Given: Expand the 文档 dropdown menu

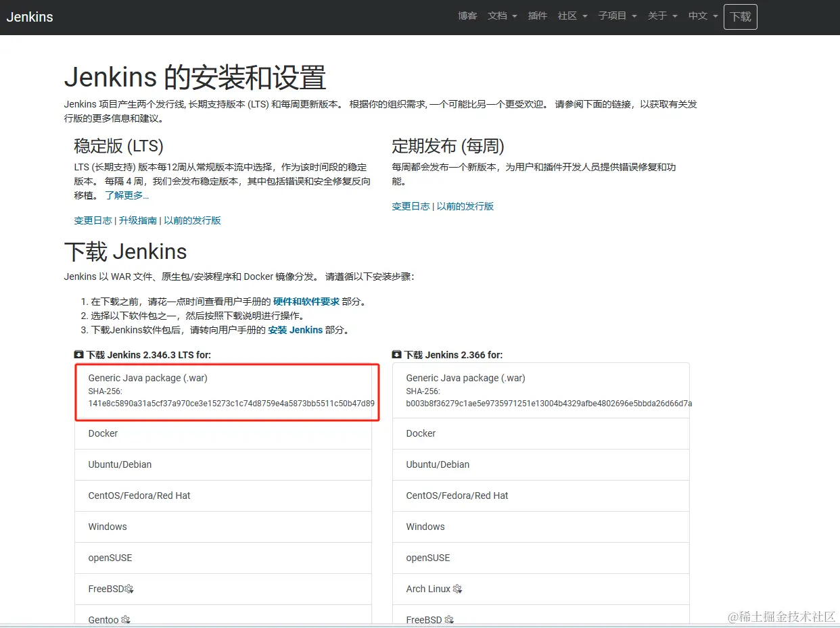Looking at the screenshot, I should [x=502, y=16].
